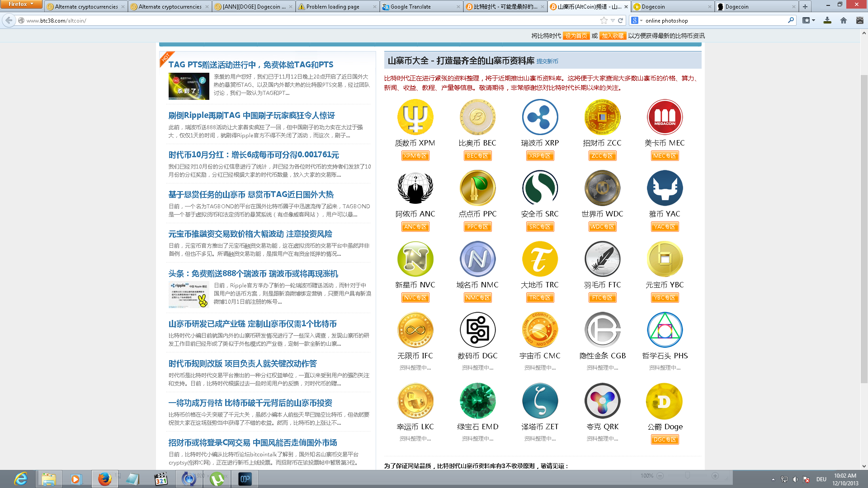Open Windows Explorer folder on taskbar
The height and width of the screenshot is (488, 868).
(x=48, y=479)
